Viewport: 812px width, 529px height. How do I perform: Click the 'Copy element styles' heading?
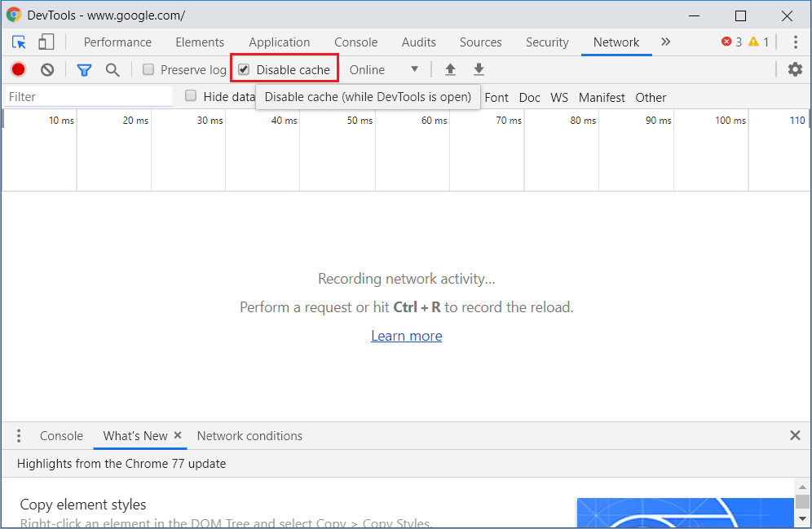[x=83, y=505]
